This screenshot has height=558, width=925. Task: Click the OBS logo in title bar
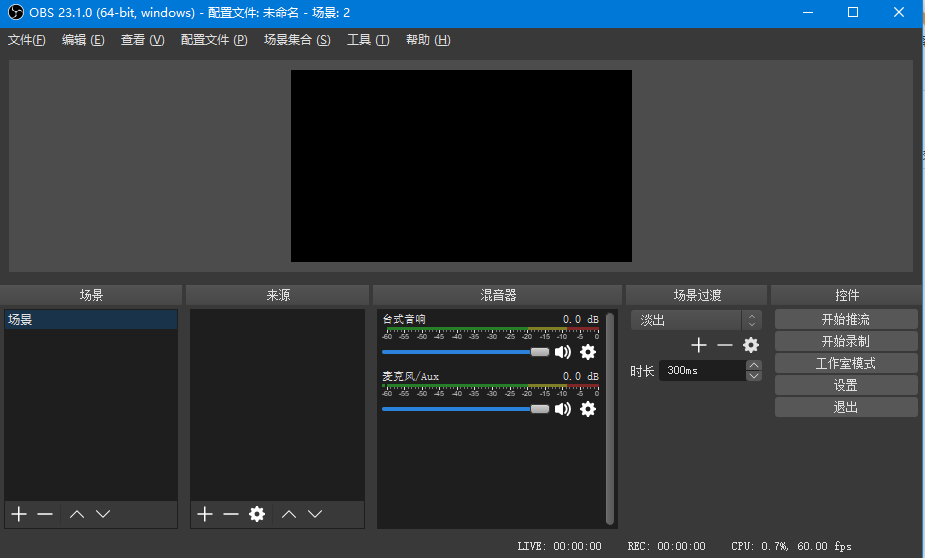pos(15,12)
